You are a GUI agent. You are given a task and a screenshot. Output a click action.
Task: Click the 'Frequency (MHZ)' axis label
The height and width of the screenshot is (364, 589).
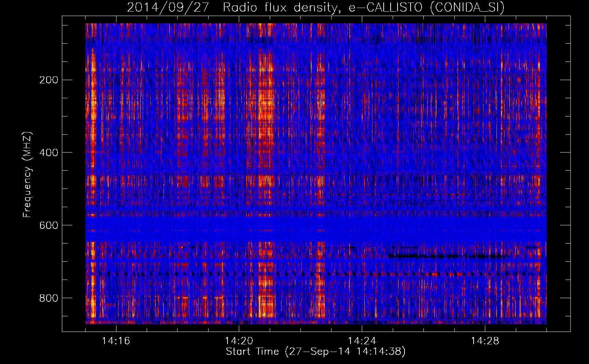click(x=27, y=174)
